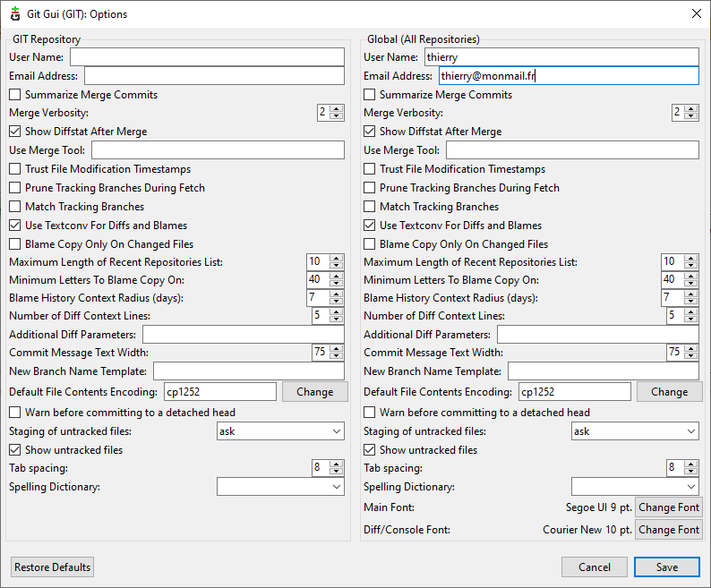
Task: Increase Merge Verbosity in GIT Repository panel
Action: (337, 108)
